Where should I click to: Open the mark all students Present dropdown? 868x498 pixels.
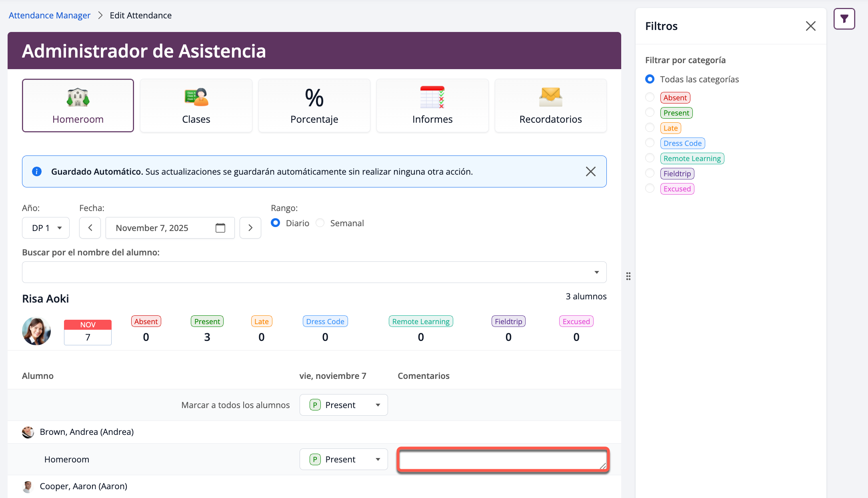pos(344,405)
